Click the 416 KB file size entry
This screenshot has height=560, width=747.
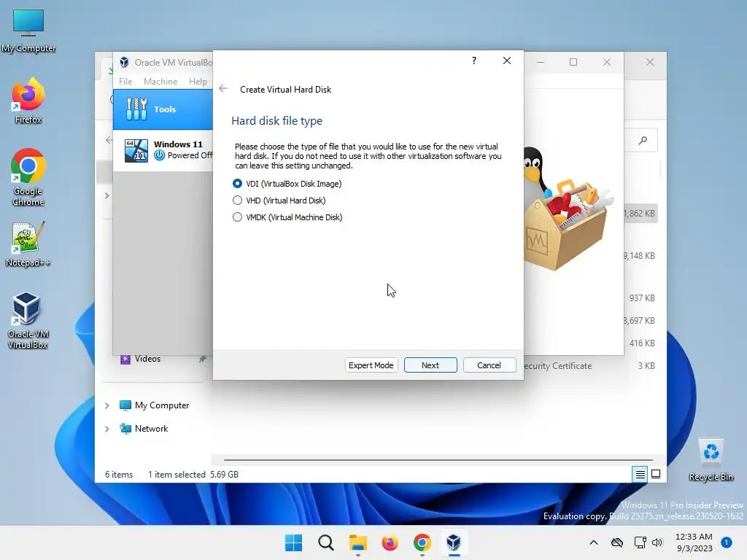pyautogui.click(x=642, y=343)
